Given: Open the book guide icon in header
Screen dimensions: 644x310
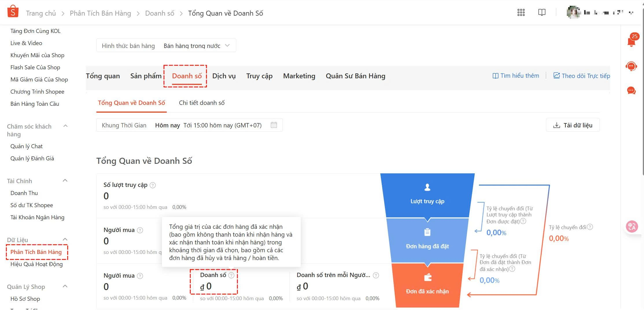Looking at the screenshot, I should (x=542, y=12).
